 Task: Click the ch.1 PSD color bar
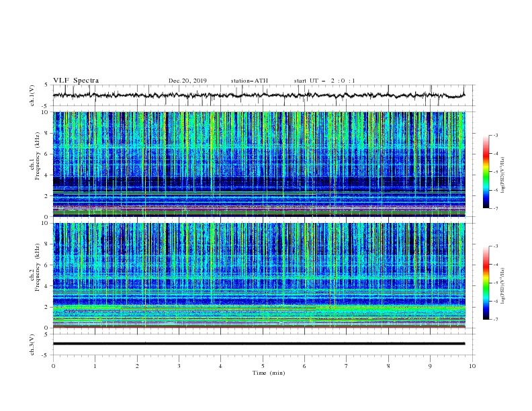click(x=486, y=171)
